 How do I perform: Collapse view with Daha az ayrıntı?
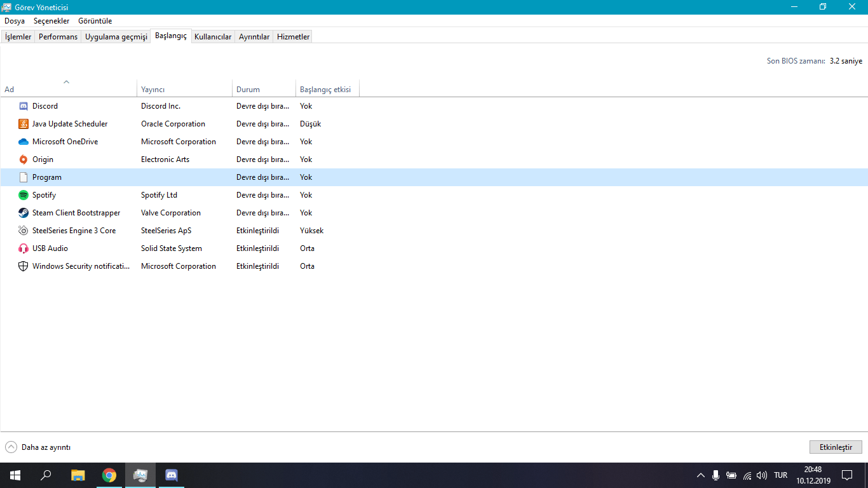[x=38, y=447]
